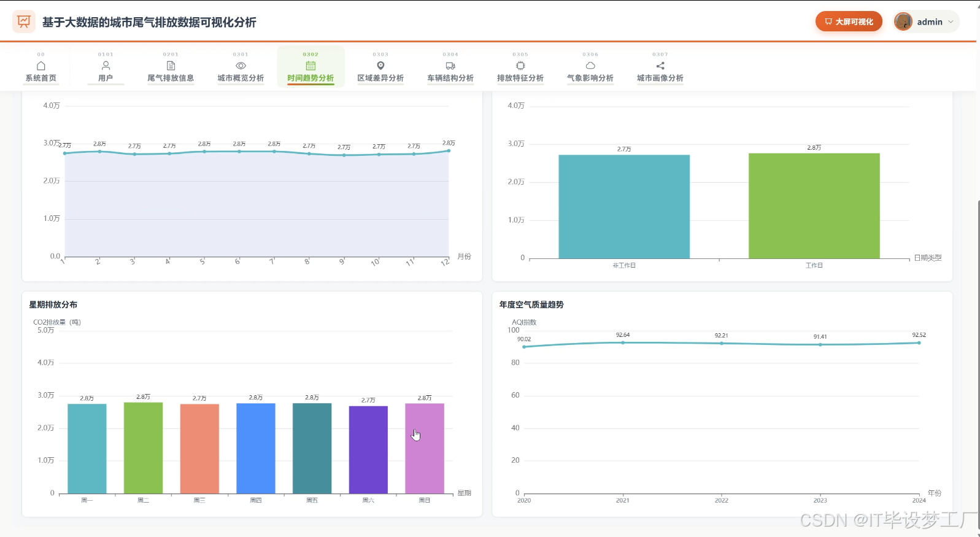Click the 2021 data point 92.64
The image size is (980, 537).
pyautogui.click(x=623, y=342)
